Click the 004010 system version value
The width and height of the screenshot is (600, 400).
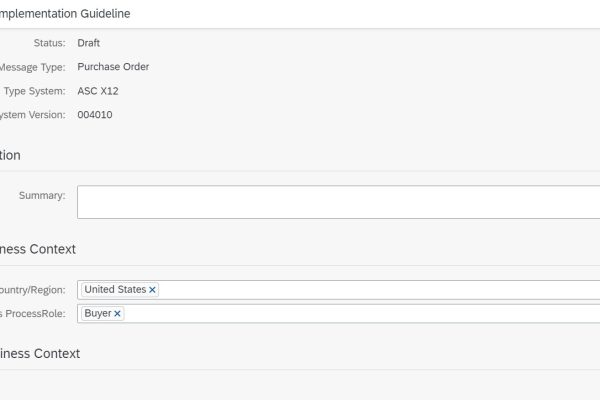click(95, 115)
